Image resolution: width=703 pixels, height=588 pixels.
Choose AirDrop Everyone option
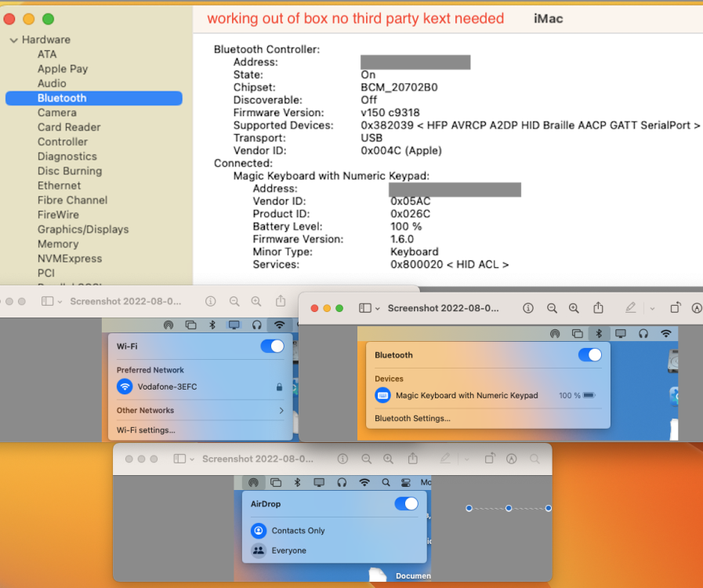coord(279,550)
